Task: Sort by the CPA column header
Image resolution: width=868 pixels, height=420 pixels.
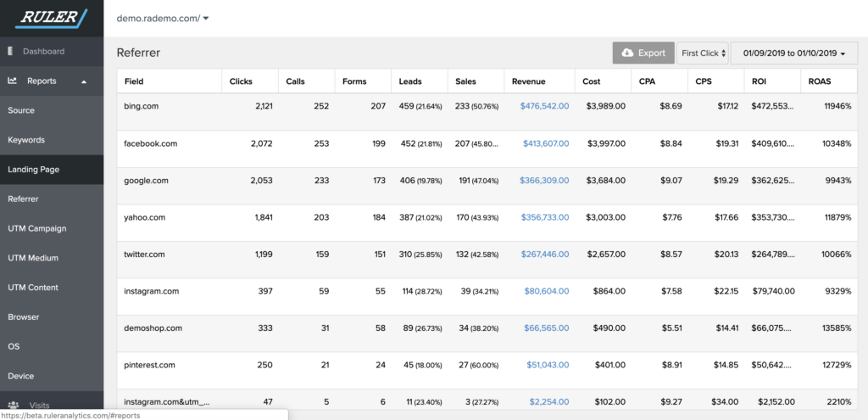Action: click(x=659, y=81)
